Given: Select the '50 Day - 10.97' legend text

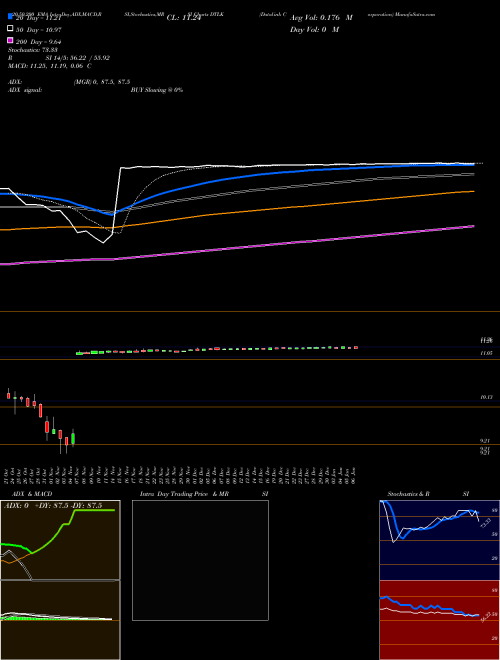Looking at the screenshot, I should tap(37, 29).
